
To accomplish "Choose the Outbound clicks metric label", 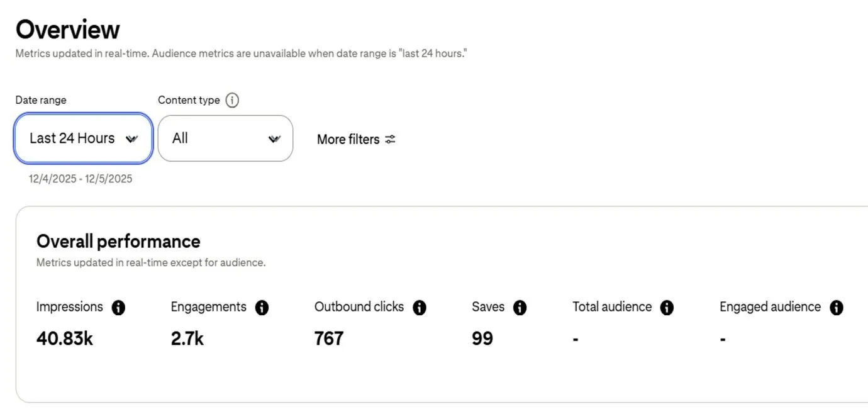I will pos(359,307).
